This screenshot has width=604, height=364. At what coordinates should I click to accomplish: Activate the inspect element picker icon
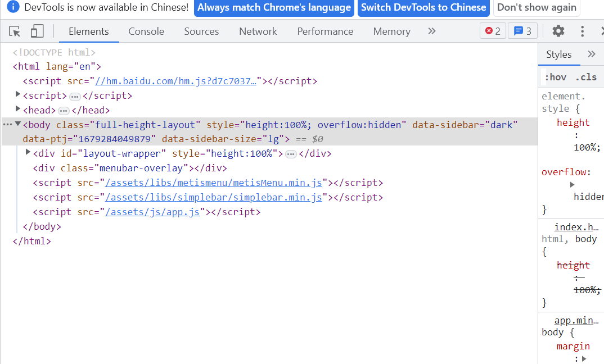[15, 31]
